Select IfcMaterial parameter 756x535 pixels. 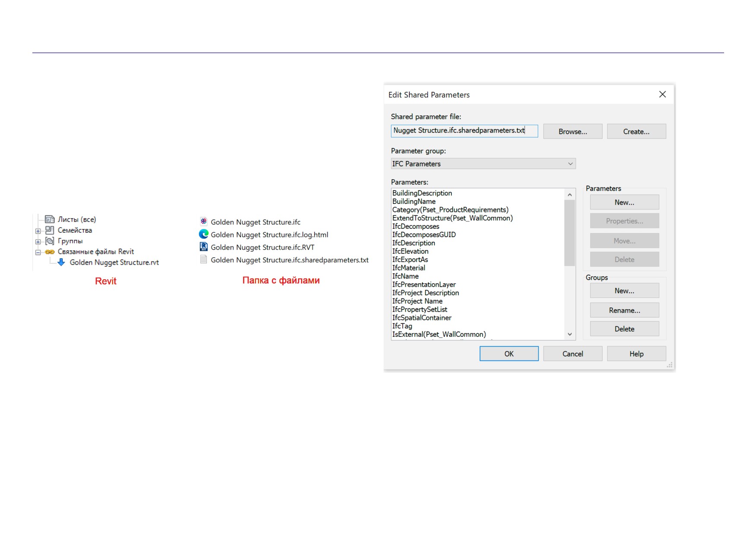coord(408,268)
